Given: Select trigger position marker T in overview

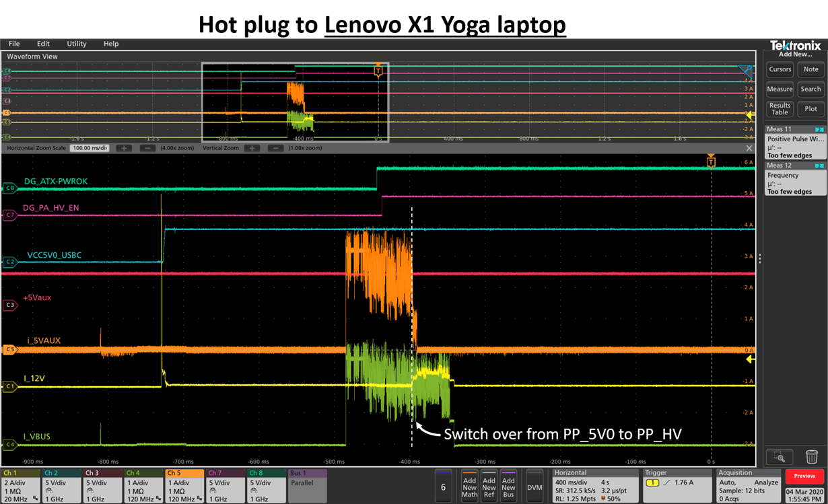Looking at the screenshot, I should click(378, 71).
